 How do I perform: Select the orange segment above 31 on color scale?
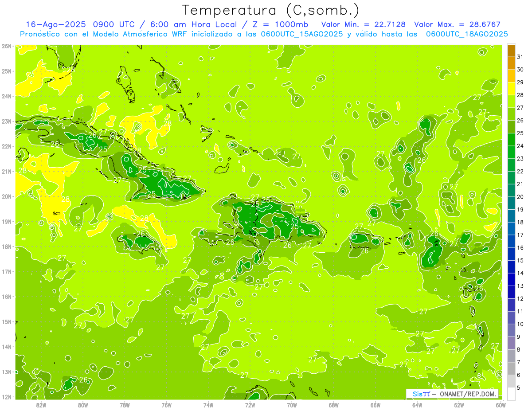[x=511, y=51]
